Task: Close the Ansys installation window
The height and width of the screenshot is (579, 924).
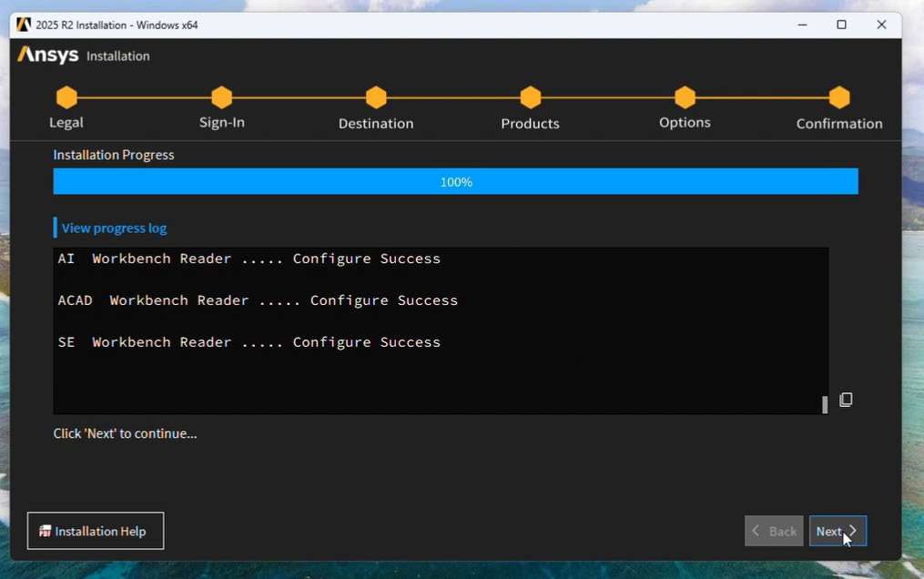Action: (881, 25)
